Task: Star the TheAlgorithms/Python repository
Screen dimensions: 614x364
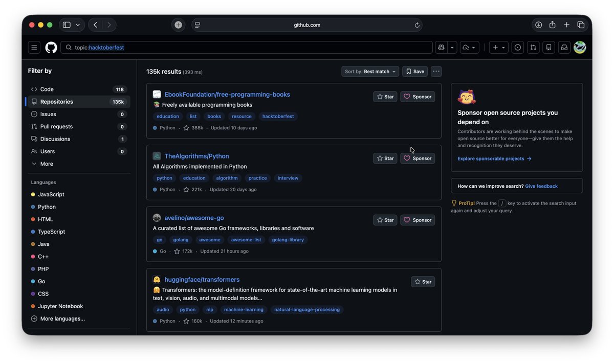Action: click(385, 158)
